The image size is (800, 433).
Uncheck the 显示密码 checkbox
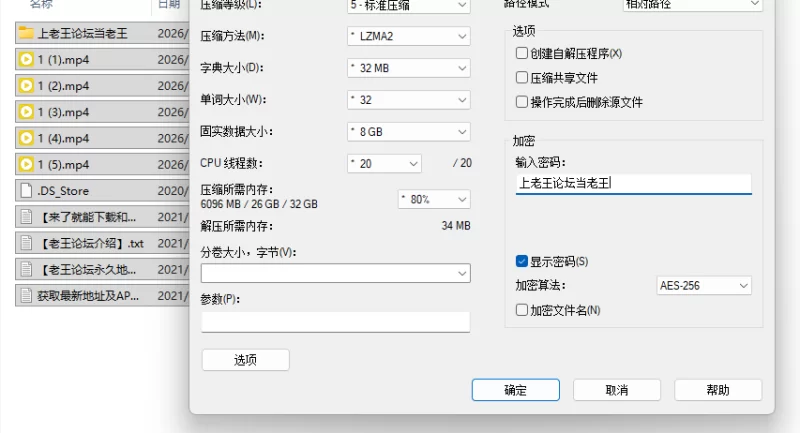(x=522, y=261)
